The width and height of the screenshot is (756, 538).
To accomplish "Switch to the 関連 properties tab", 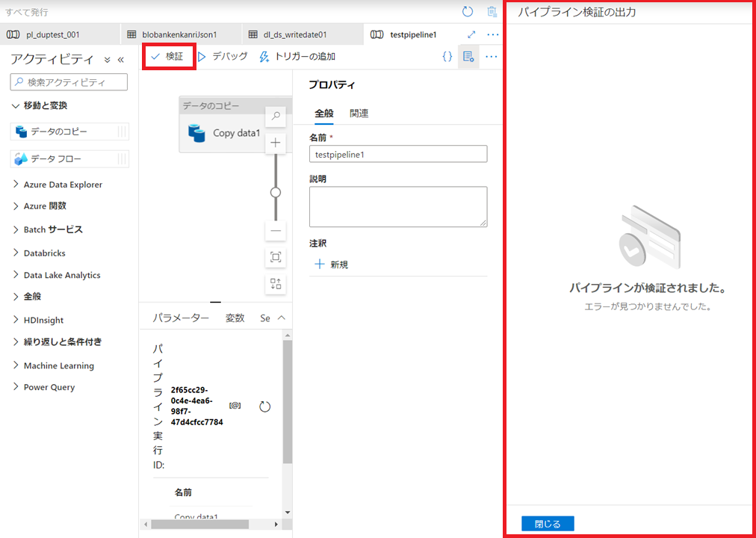I will click(358, 113).
